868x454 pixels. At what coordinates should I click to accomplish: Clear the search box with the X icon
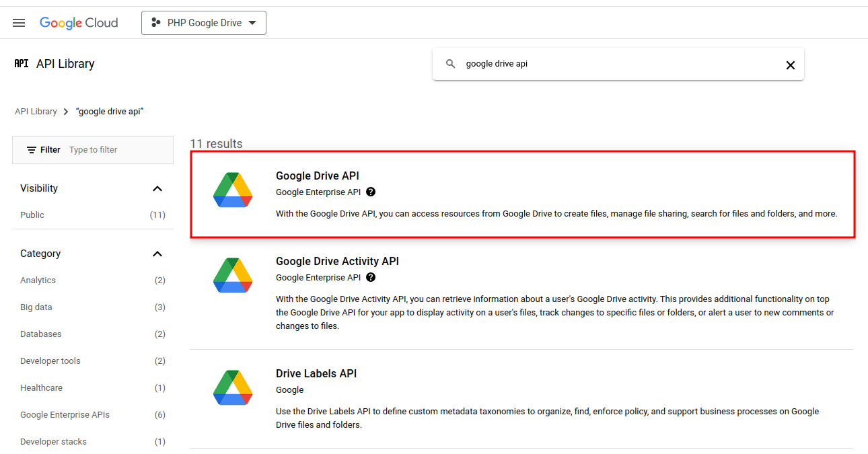click(x=790, y=65)
